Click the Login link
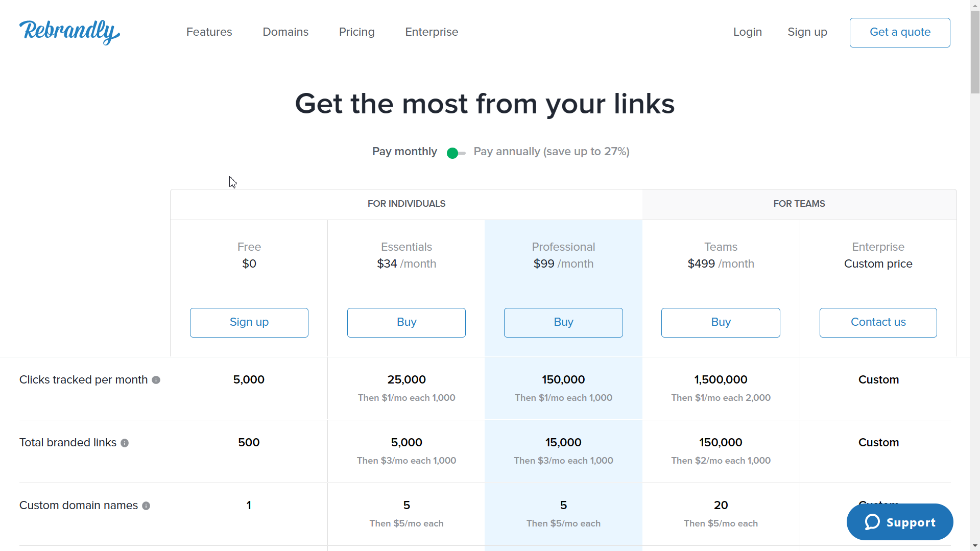This screenshot has width=980, height=551. [748, 32]
